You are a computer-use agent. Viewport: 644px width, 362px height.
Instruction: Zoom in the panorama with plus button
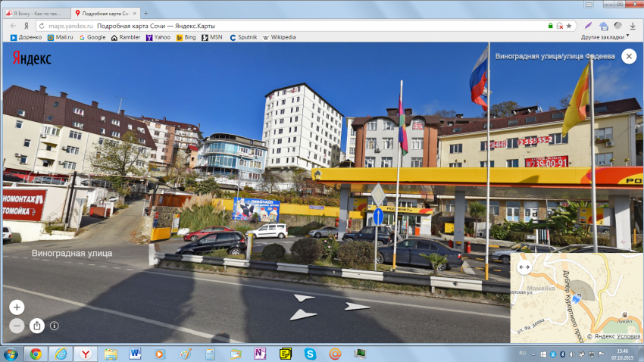point(17,307)
